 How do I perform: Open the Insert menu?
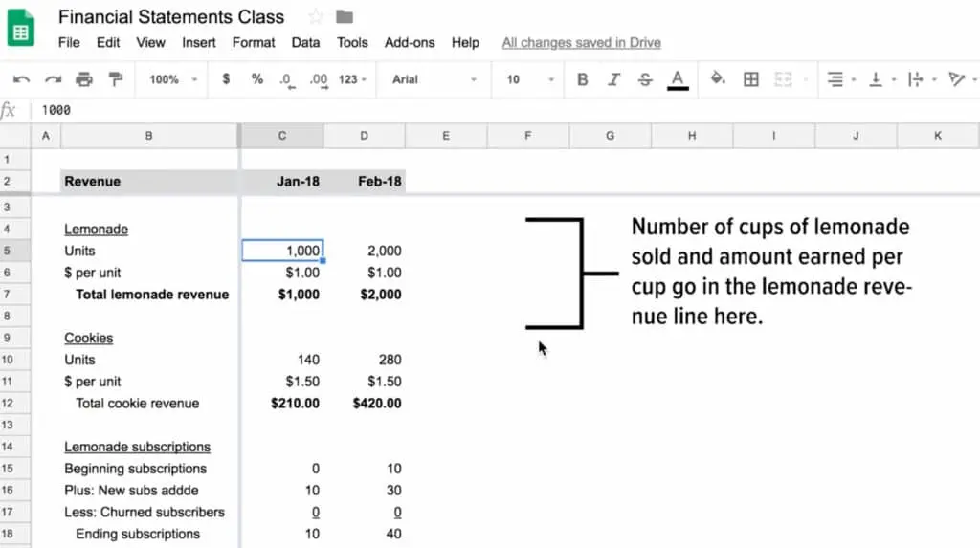tap(199, 42)
